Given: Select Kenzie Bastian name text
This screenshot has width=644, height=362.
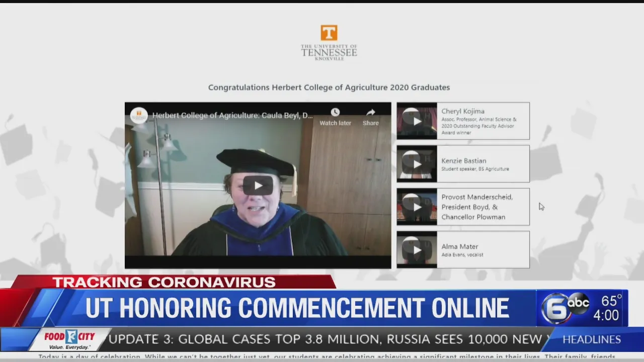Looking at the screenshot, I should pyautogui.click(x=463, y=161).
